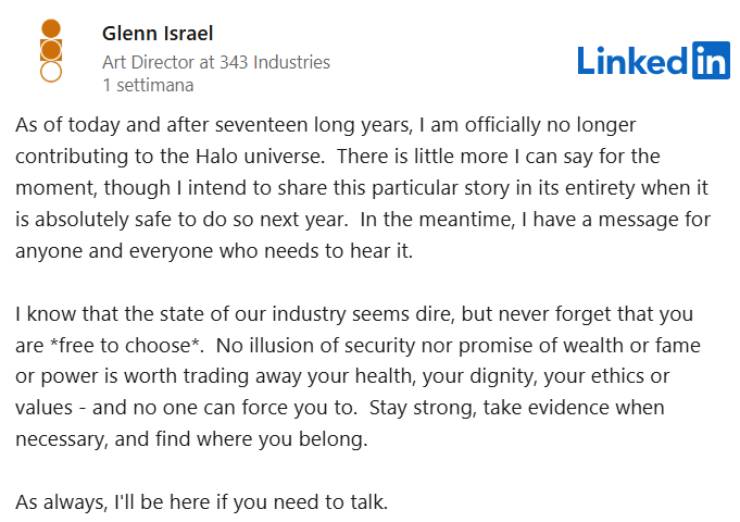Open Glenn Israel's profile name link
This screenshot has width=740, height=522.
pyautogui.click(x=157, y=34)
